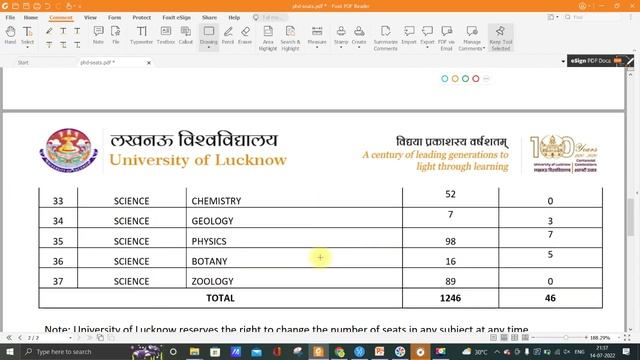Screen dimensions: 640x360
Task: Switch to the Home ribbon tab
Action: click(31, 18)
